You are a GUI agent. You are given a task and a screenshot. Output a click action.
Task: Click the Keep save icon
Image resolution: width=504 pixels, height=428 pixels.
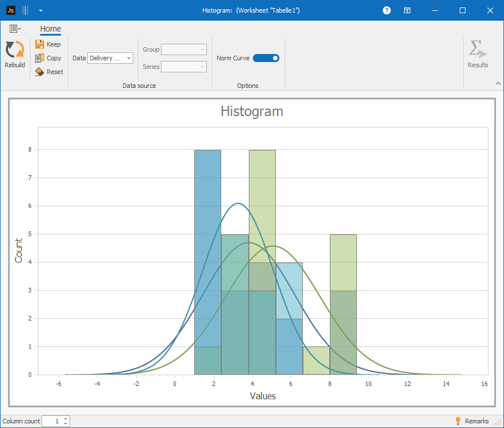click(x=40, y=44)
